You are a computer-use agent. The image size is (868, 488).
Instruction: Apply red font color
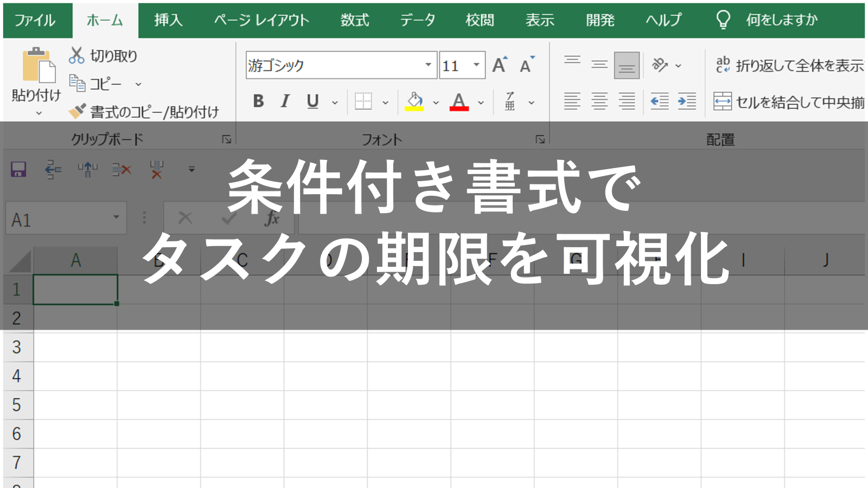point(459,101)
